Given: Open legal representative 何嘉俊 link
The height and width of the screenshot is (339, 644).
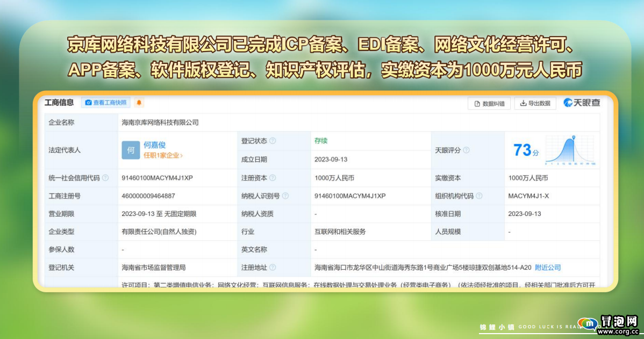Looking at the screenshot, I should (155, 145).
